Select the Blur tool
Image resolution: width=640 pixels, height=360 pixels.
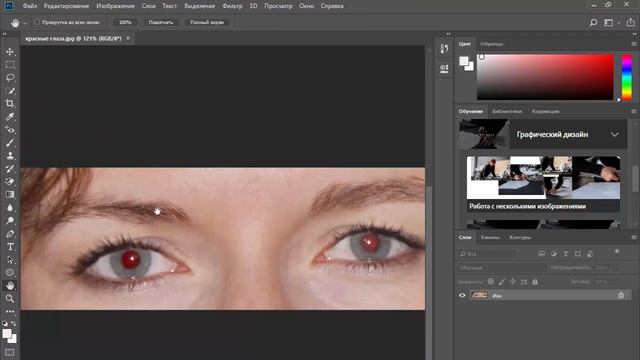click(10, 208)
